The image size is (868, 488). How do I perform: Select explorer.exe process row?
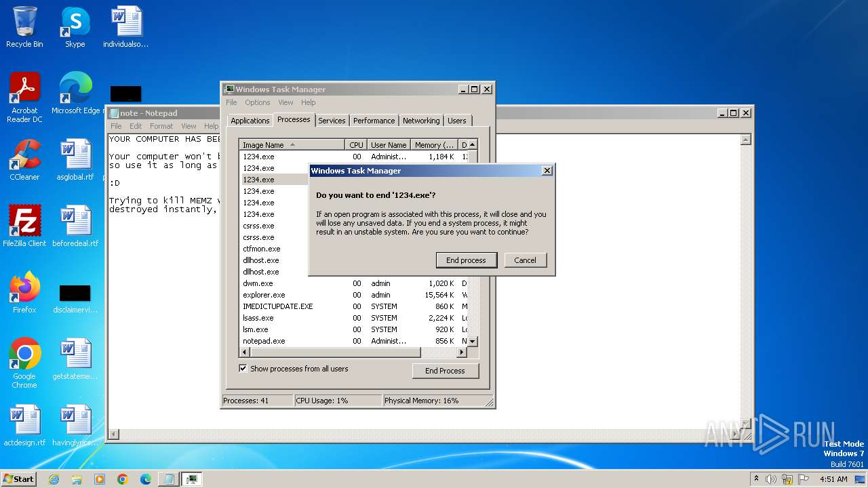355,295
